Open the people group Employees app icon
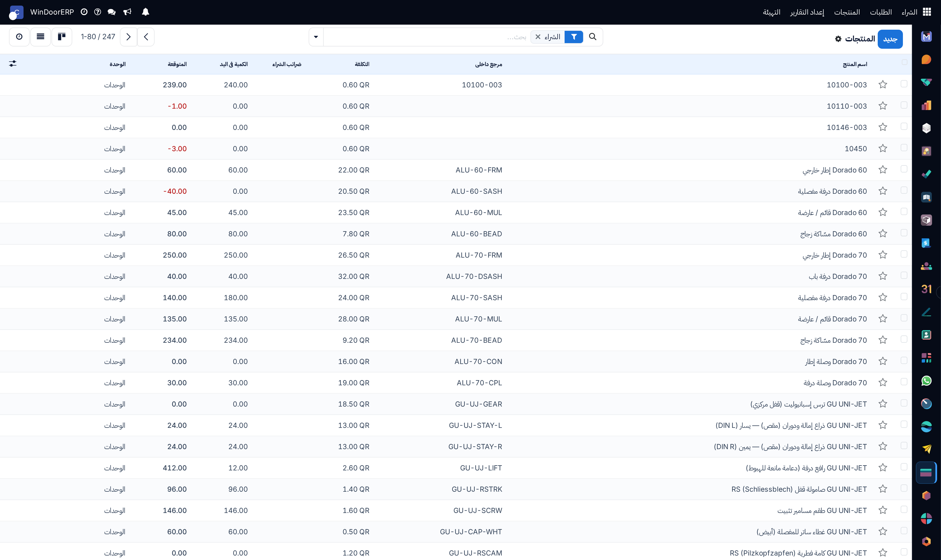 point(926,266)
